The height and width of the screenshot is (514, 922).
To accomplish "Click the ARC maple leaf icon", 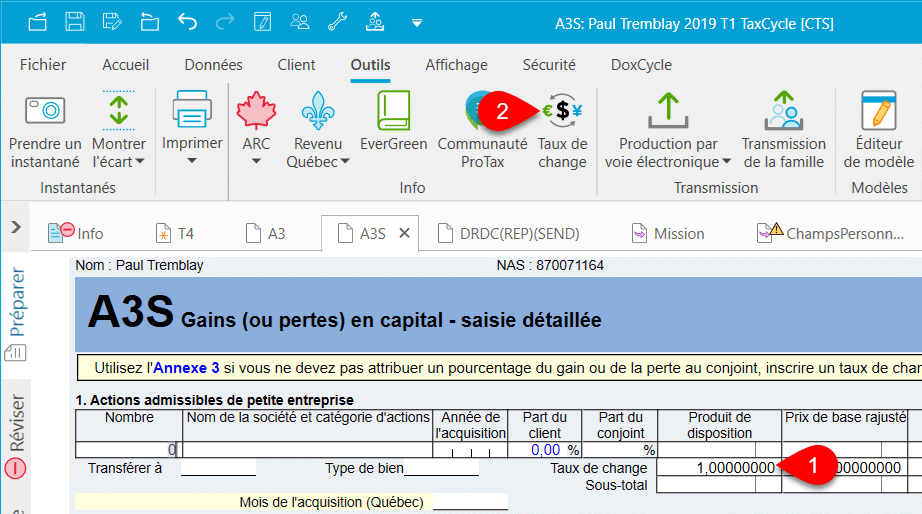I will 256,110.
